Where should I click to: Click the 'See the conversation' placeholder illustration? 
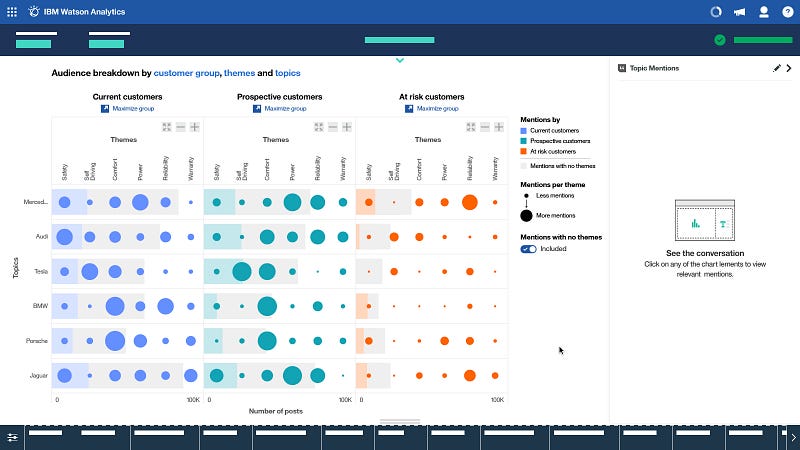pos(705,220)
